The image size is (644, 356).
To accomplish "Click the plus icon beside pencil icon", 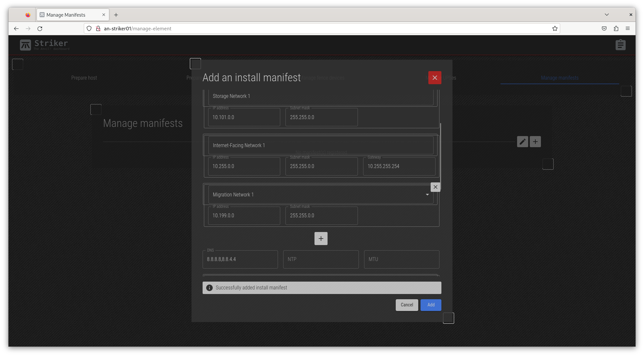I will tap(535, 142).
